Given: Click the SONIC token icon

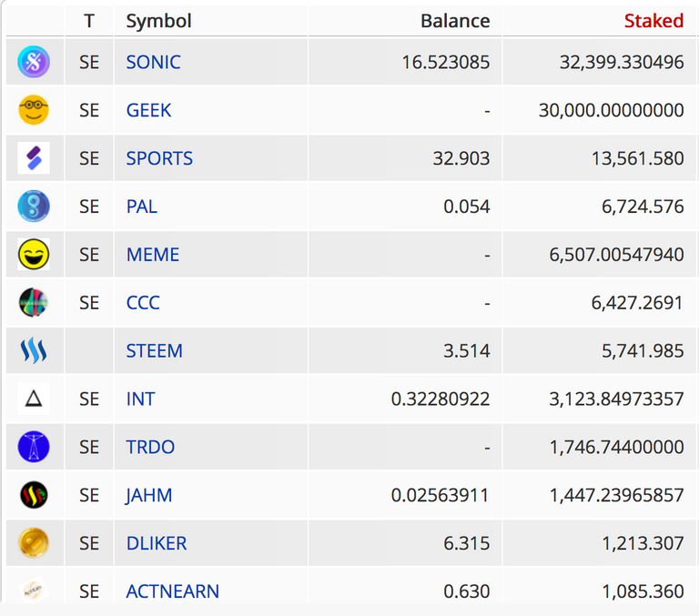Looking at the screenshot, I should click(x=34, y=62).
